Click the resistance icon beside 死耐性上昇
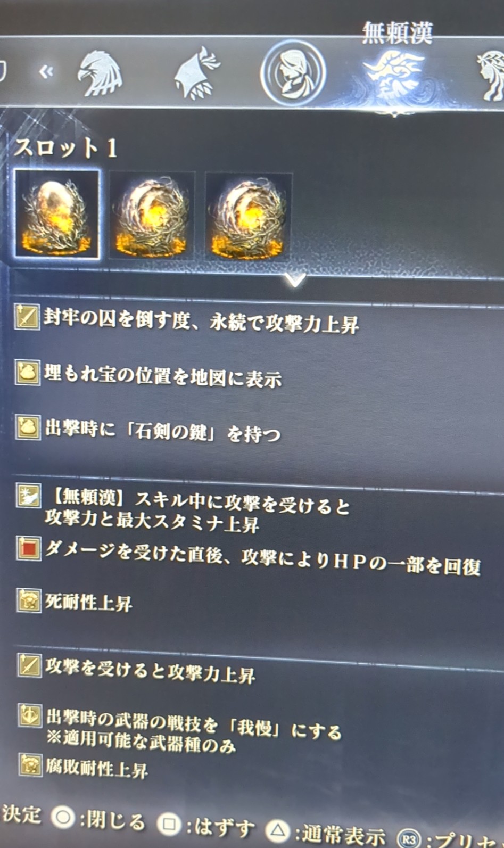Viewport: 504px width, 848px height. (x=29, y=600)
